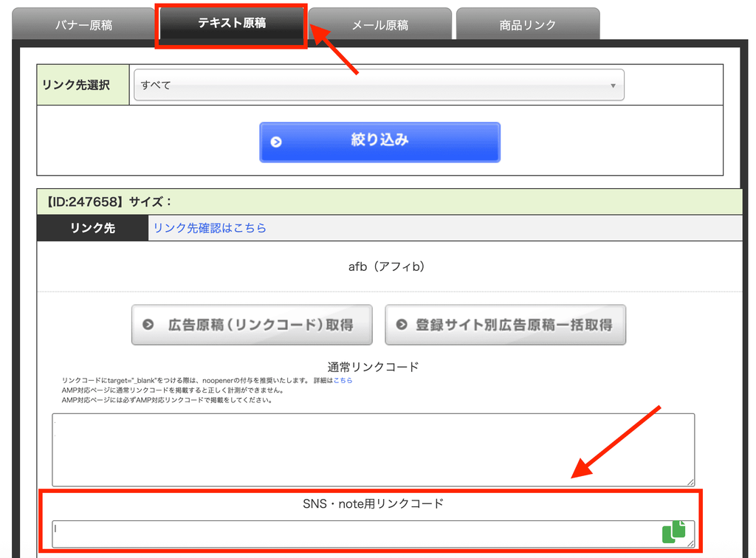
Task: Click the blue 絞り込み button
Action: click(380, 142)
